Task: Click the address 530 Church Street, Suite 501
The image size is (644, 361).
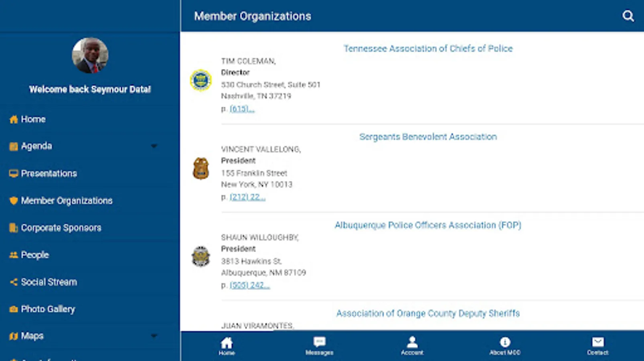Action: 271,85
